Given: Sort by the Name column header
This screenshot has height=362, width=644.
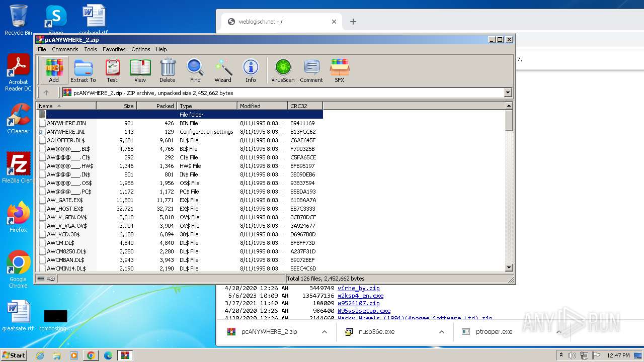Looking at the screenshot, I should point(66,106).
